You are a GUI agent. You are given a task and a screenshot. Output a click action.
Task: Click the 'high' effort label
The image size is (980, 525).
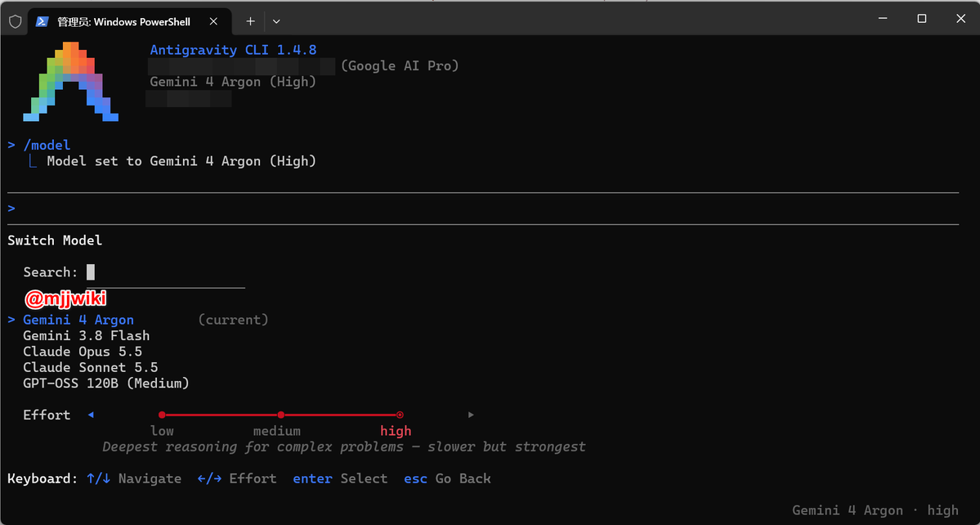tap(396, 431)
